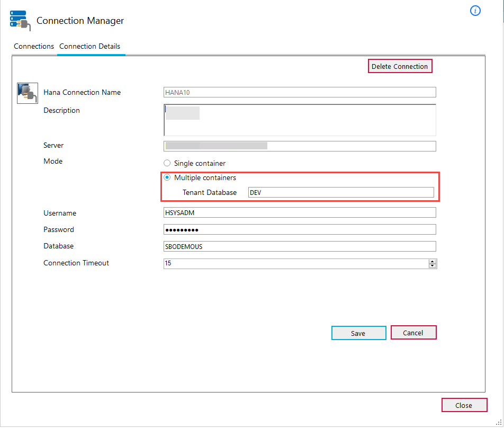This screenshot has height=428, width=504.
Task: Click the window resize grip corner
Action: (499, 422)
